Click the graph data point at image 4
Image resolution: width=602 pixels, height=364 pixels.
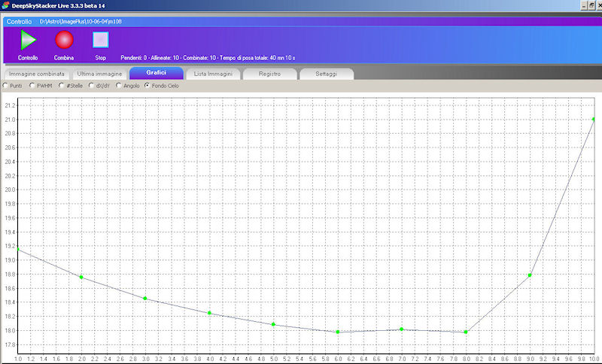(x=210, y=313)
